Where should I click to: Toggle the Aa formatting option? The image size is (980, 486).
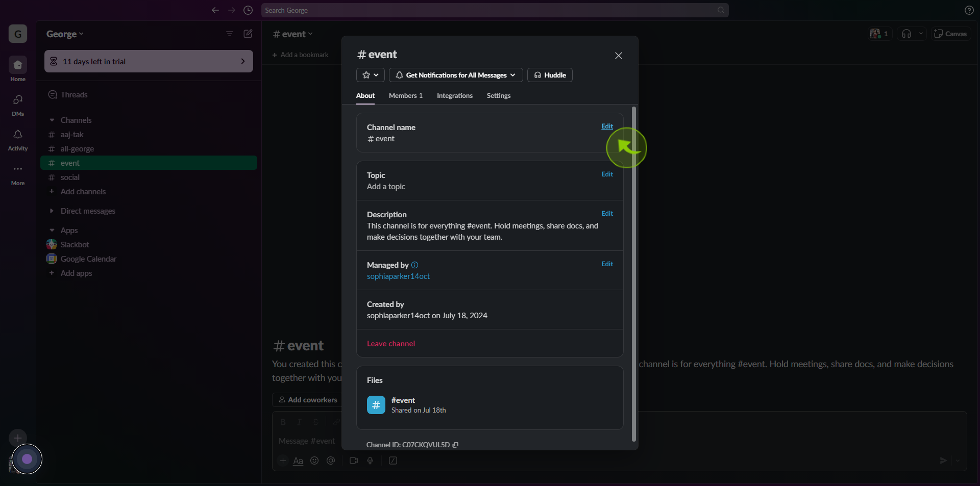[298, 461]
